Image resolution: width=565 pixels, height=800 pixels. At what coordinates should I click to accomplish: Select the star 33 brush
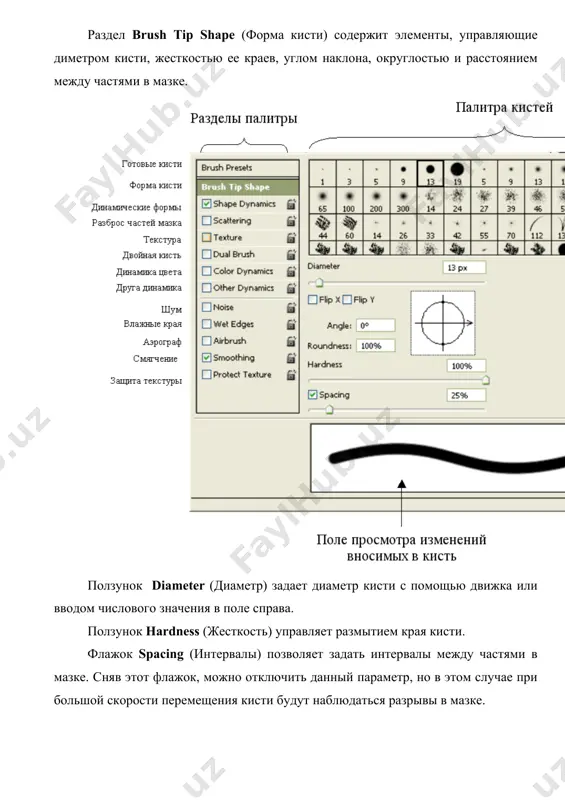point(430,227)
